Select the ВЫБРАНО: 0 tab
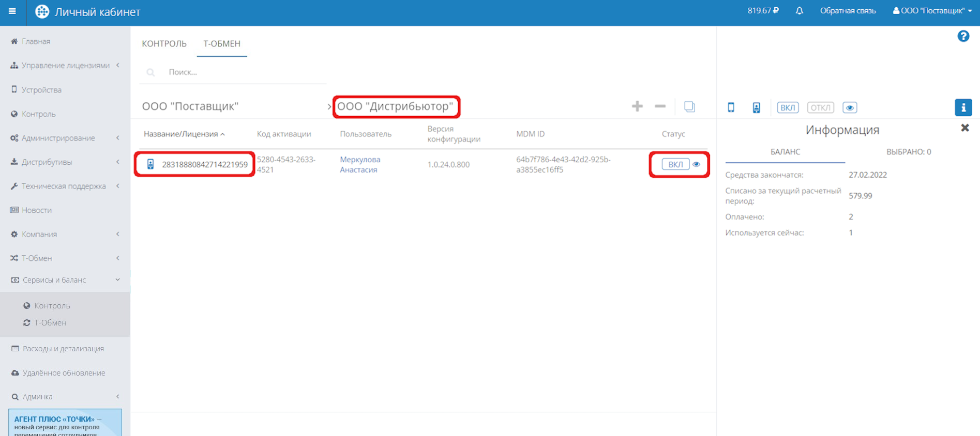Screen dimensions: 980x436 (908, 152)
